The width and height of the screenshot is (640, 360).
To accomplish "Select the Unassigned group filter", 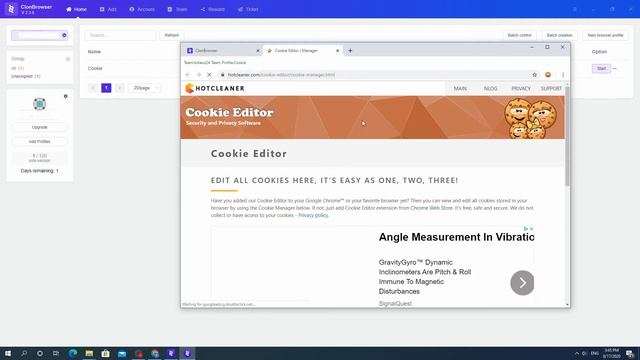I will point(26,76).
